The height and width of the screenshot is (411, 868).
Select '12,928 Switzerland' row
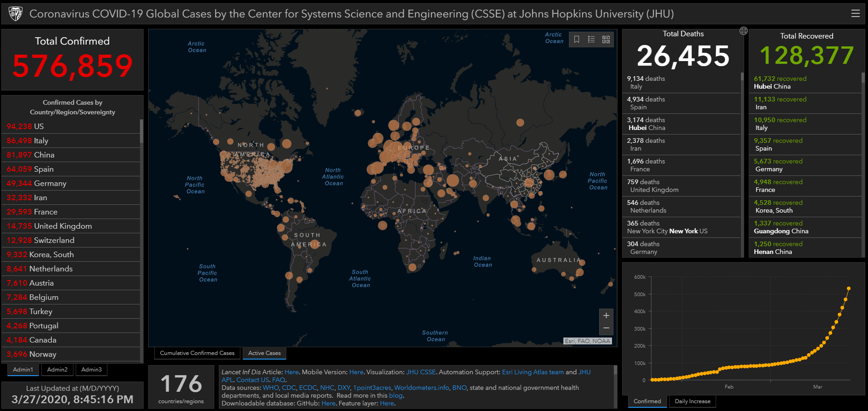[71, 240]
